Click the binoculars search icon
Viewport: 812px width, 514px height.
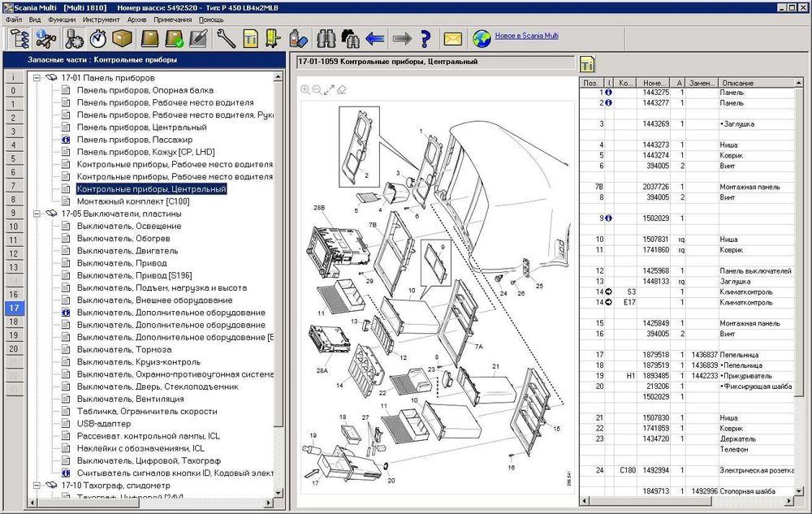(x=326, y=38)
